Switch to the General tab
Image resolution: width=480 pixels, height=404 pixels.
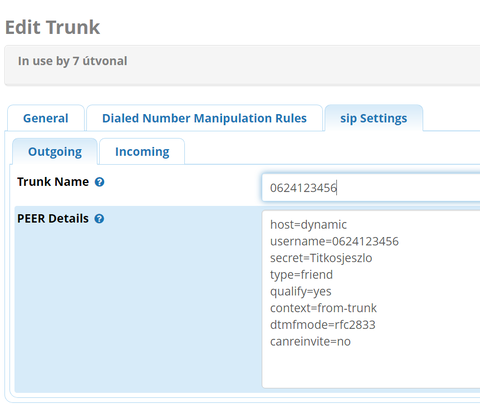(x=46, y=118)
